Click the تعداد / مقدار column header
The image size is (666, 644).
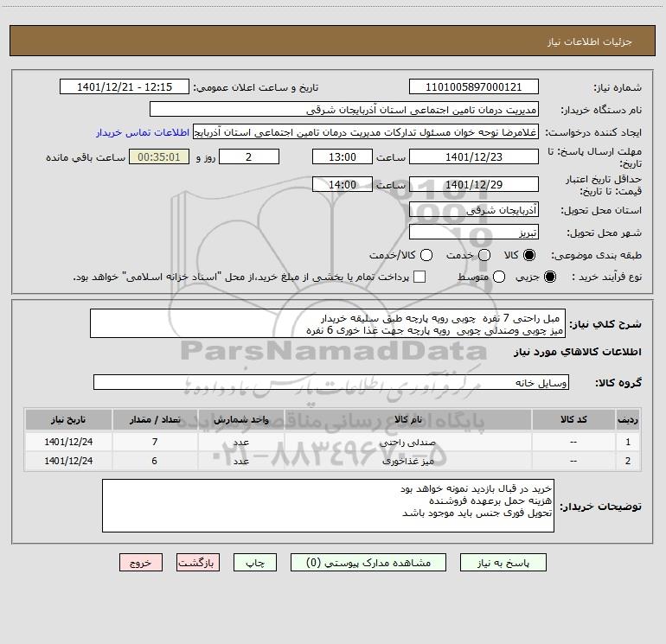tap(155, 419)
